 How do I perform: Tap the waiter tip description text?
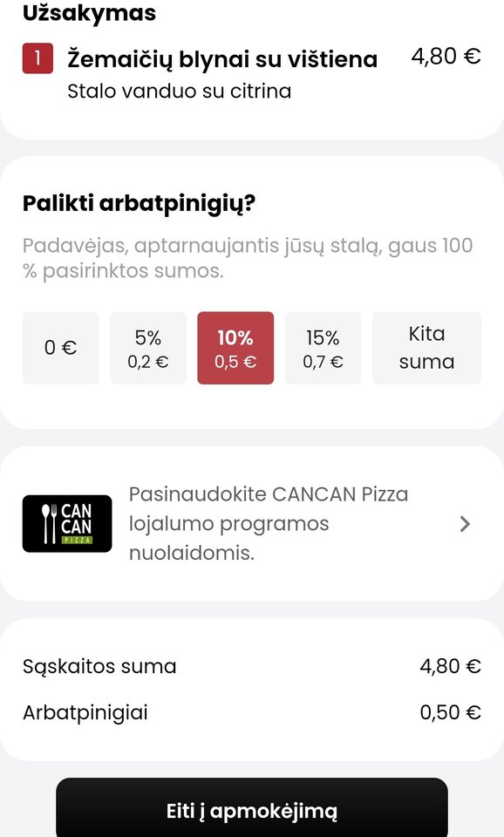pyautogui.click(x=248, y=258)
